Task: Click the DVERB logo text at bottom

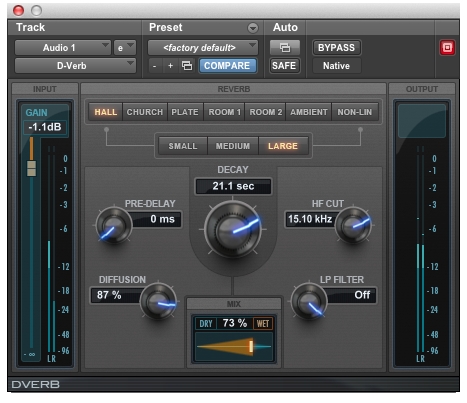Action: (x=36, y=385)
